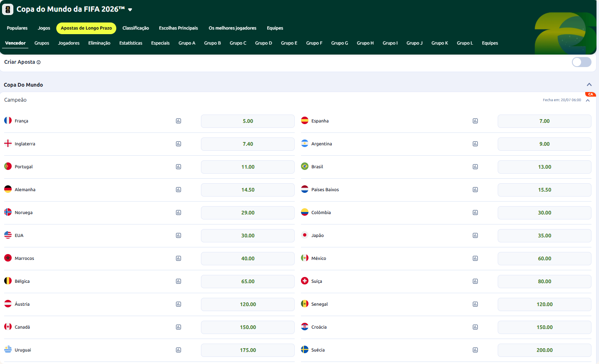This screenshot has width=599, height=364.
Task: Click the Croácia team name
Action: tap(319, 327)
